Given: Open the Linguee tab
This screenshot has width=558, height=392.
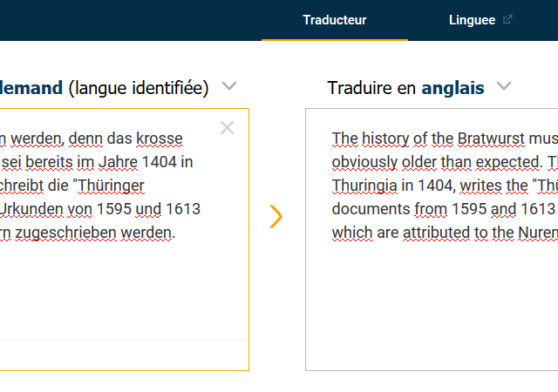Looking at the screenshot, I should tap(472, 20).
